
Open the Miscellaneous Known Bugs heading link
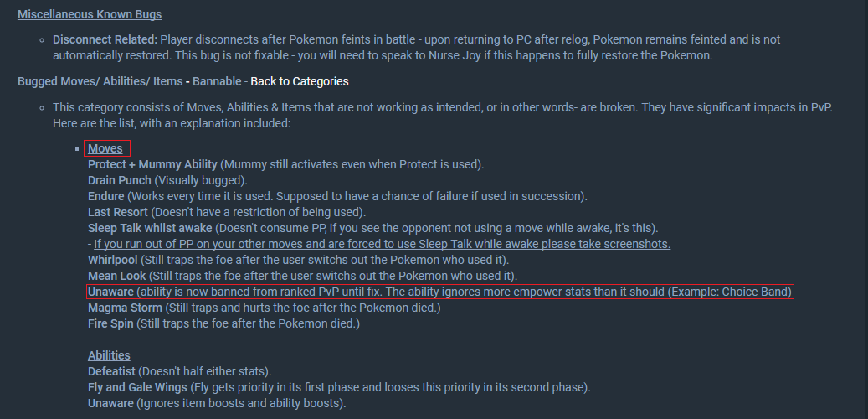pyautogui.click(x=90, y=14)
